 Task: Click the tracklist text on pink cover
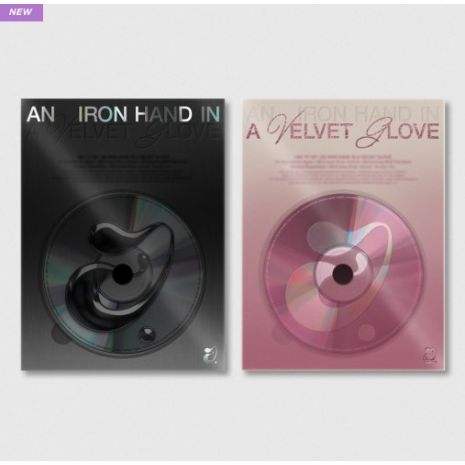[x=343, y=169]
